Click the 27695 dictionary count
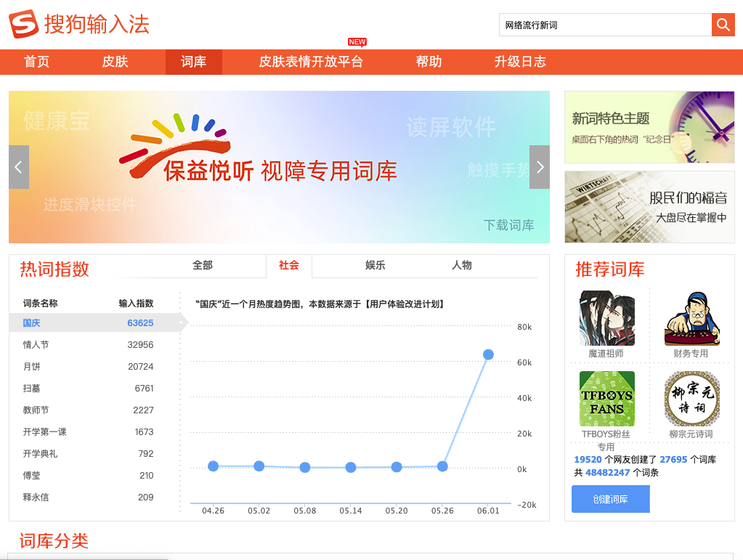Viewport: 743px width, 560px height. pyautogui.click(x=673, y=460)
